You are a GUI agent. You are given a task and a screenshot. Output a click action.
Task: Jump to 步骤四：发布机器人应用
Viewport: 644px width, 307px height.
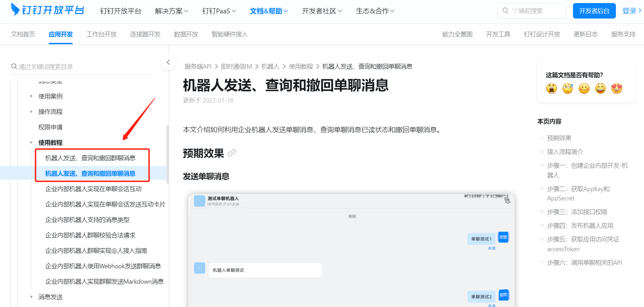[x=580, y=226]
